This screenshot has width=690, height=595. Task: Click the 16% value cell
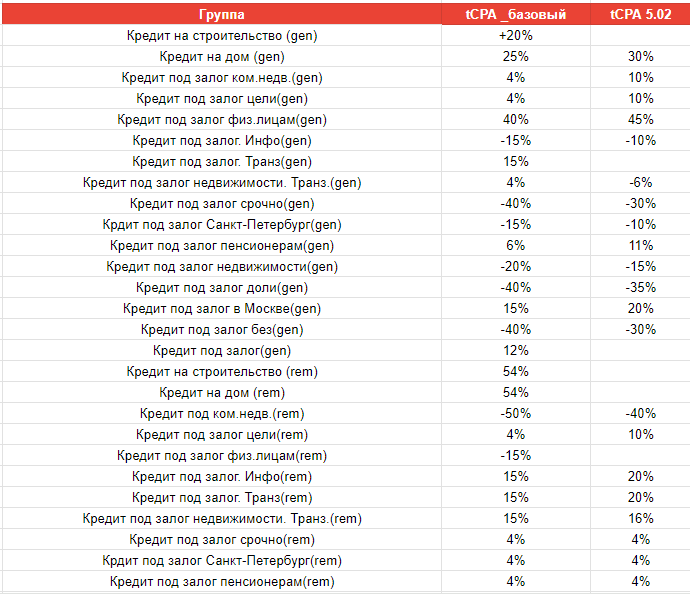pyautogui.click(x=640, y=519)
